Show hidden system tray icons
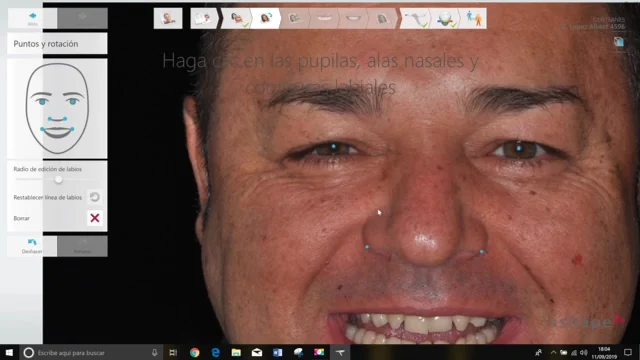 coord(553,353)
